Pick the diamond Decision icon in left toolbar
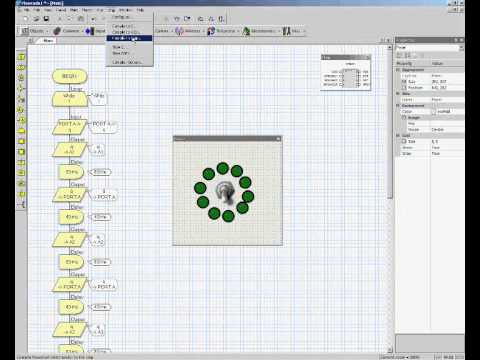Viewport: 480px width, 360px height. [21, 88]
